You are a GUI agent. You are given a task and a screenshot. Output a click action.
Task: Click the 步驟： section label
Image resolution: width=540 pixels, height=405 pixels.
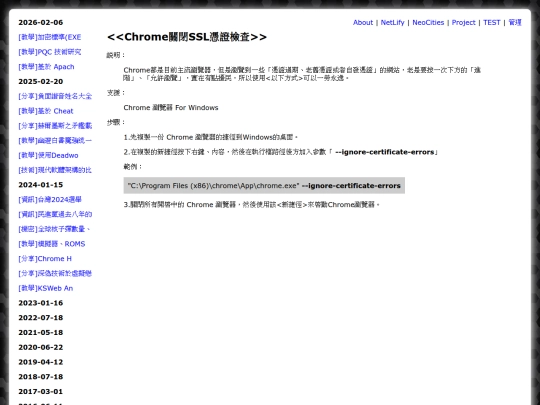pyautogui.click(x=116, y=122)
